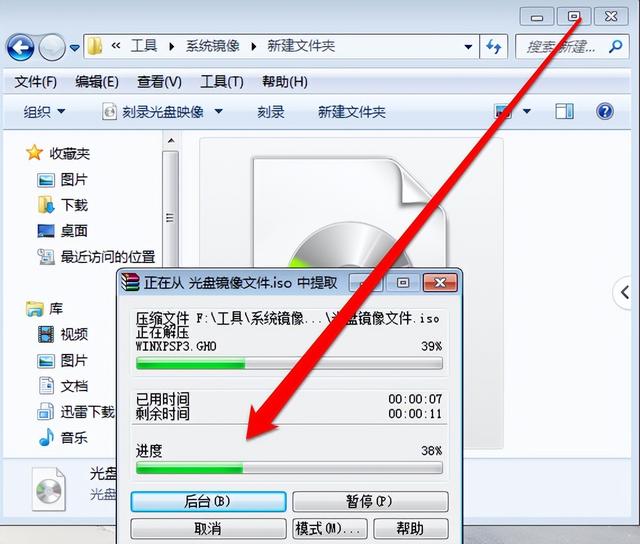Open the 工具(T) menu

click(x=222, y=82)
